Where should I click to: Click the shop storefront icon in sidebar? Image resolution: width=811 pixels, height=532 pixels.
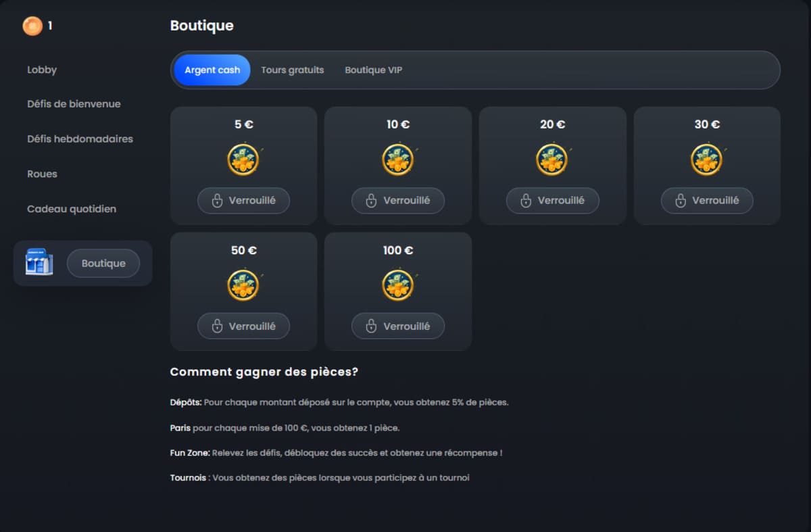click(x=39, y=263)
